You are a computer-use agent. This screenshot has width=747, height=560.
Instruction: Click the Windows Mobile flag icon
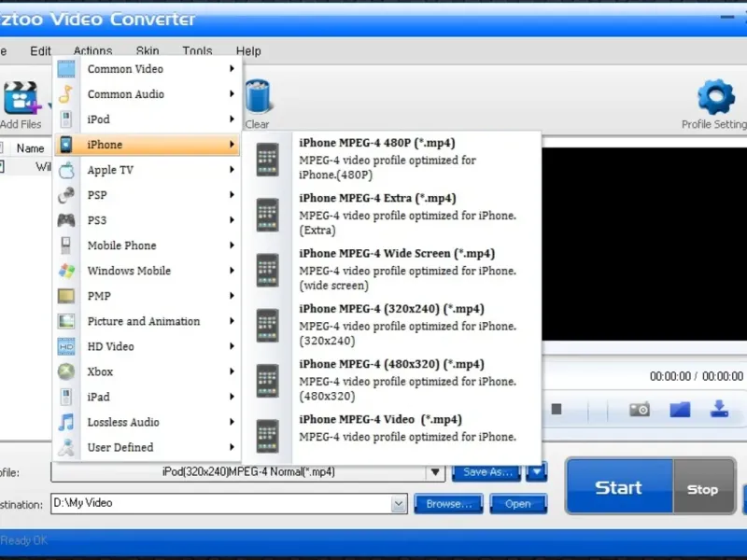[66, 271]
